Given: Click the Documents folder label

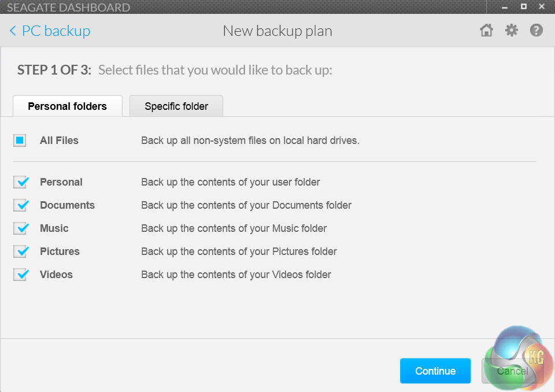Looking at the screenshot, I should click(67, 205).
